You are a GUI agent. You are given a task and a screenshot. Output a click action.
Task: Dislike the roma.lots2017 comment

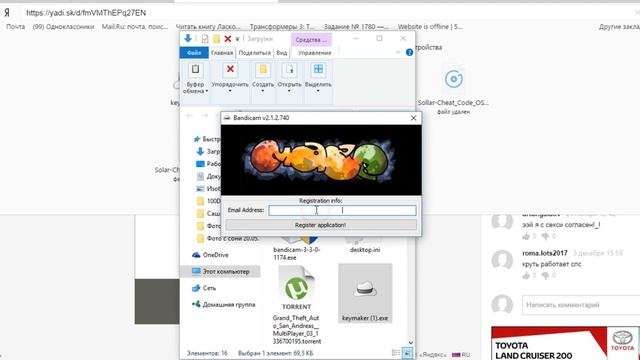[x=545, y=276]
